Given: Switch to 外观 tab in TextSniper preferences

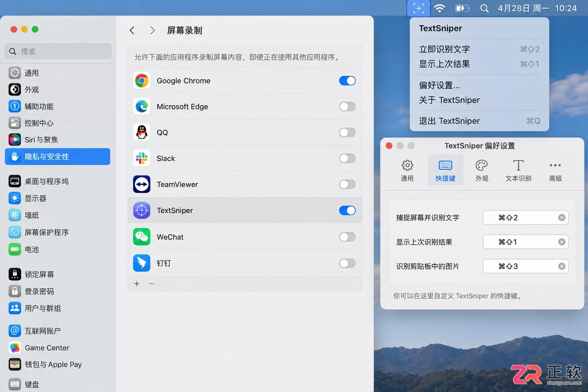Looking at the screenshot, I should coord(482,170).
